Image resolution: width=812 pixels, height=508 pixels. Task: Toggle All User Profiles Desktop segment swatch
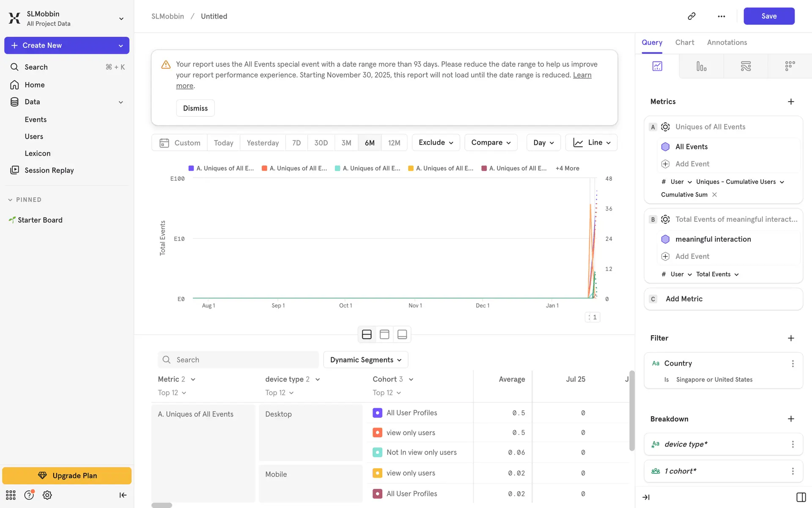(x=377, y=413)
